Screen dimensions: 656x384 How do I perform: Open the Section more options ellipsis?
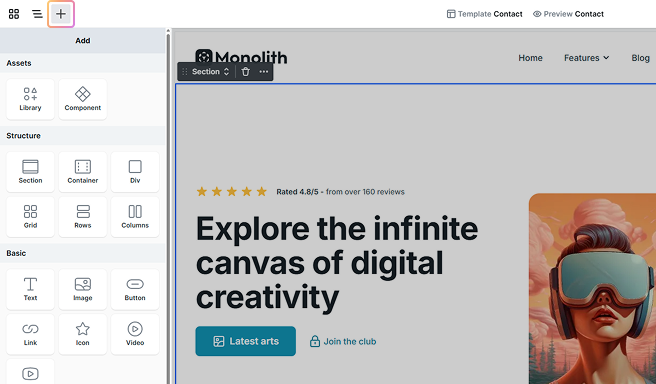(264, 72)
